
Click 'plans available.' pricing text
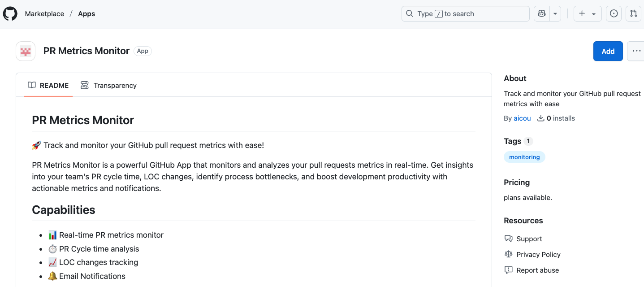click(x=528, y=197)
